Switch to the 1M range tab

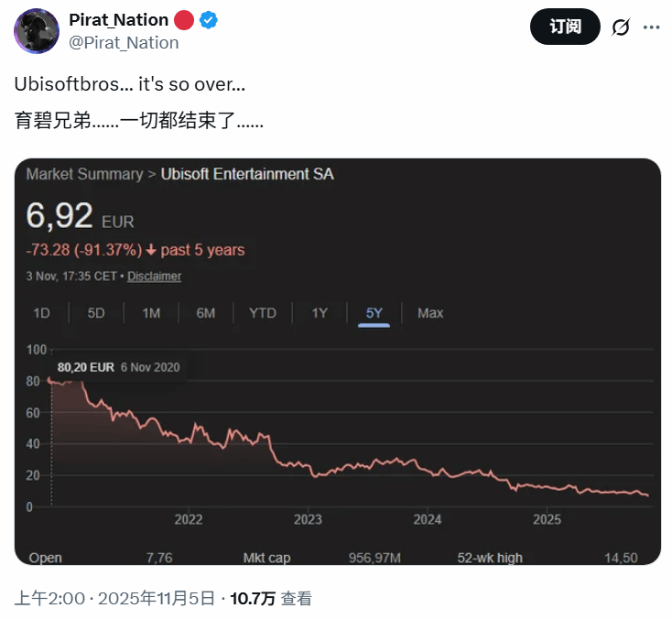point(151,313)
